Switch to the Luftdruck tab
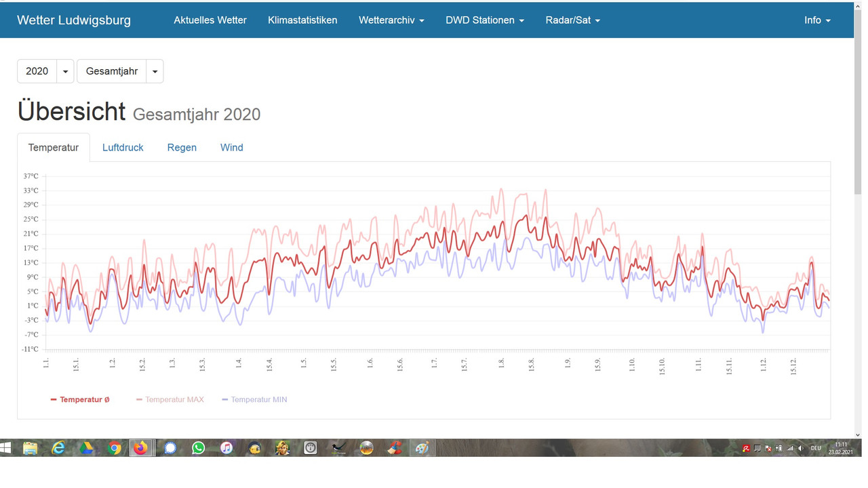 click(x=123, y=148)
